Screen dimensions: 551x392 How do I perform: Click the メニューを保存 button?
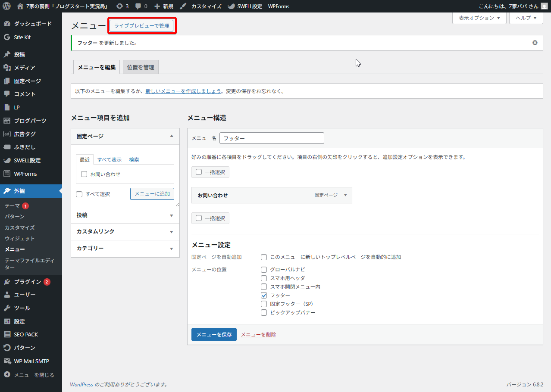(214, 335)
